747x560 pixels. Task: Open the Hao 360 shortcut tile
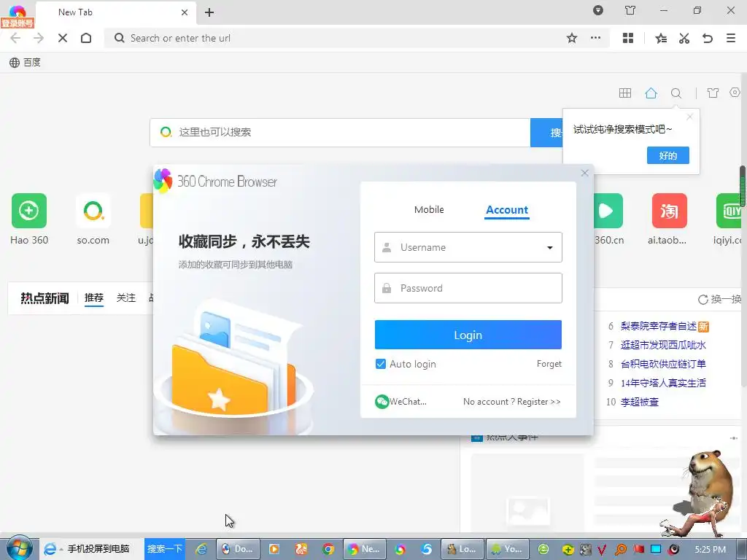coord(29,219)
